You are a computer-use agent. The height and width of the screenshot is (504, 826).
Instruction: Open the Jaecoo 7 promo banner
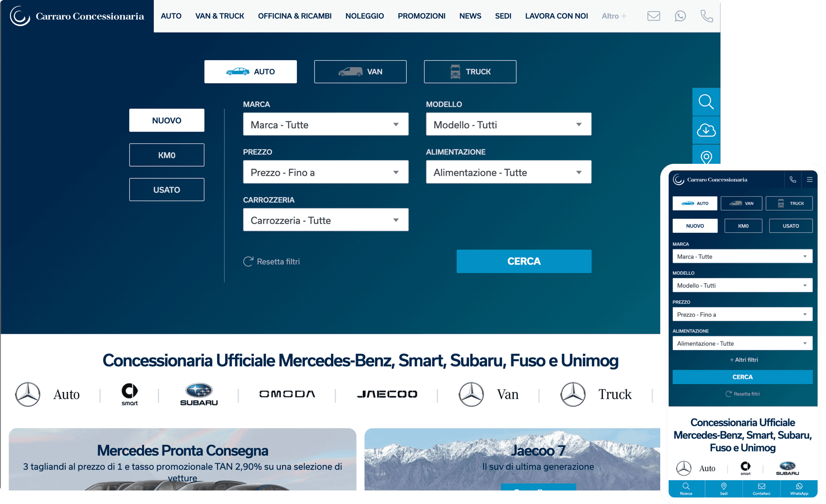click(x=512, y=459)
